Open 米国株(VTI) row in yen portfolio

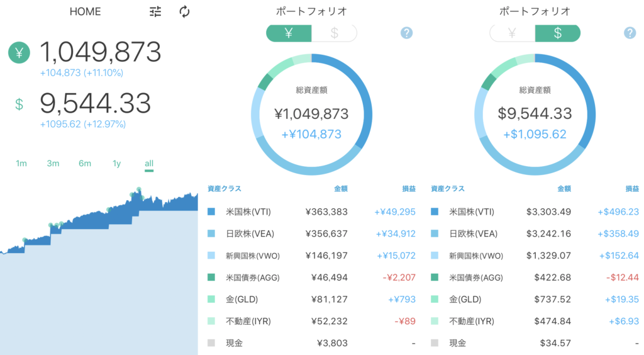point(311,211)
